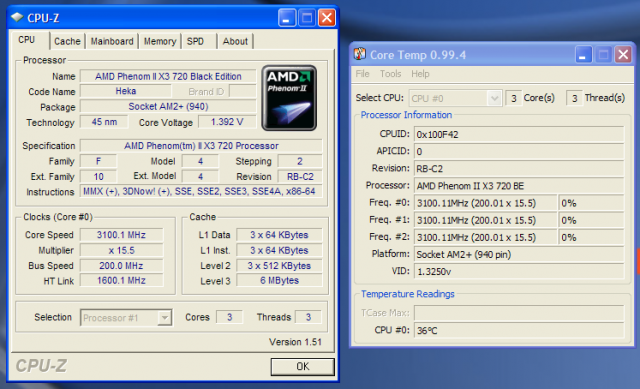The width and height of the screenshot is (640, 389).
Task: Click the Code Name value Heka
Action: pos(126,91)
